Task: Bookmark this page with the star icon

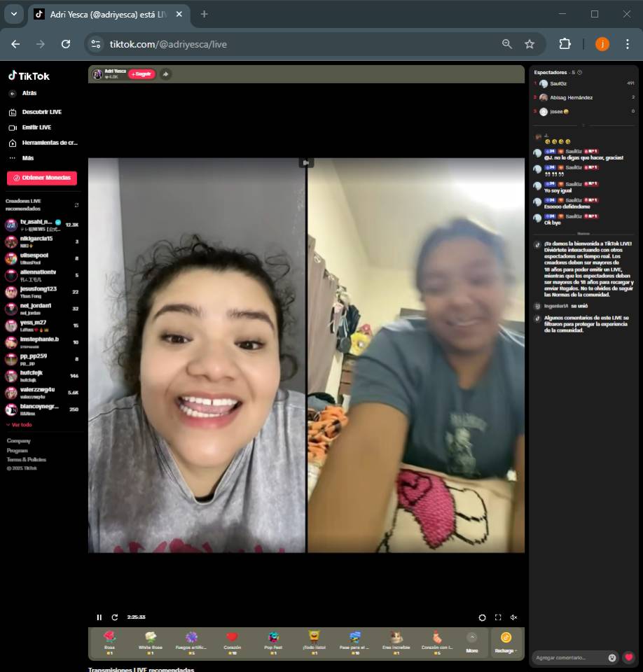Action: [530, 44]
